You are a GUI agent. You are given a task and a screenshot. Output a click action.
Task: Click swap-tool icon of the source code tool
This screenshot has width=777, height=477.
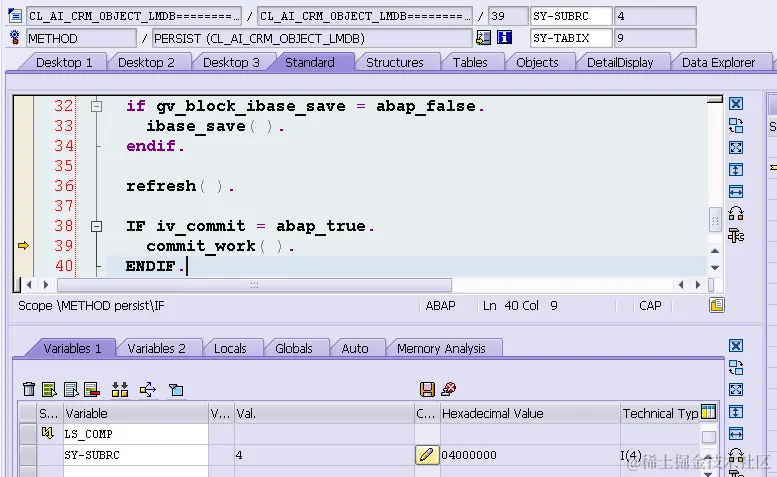tap(736, 125)
